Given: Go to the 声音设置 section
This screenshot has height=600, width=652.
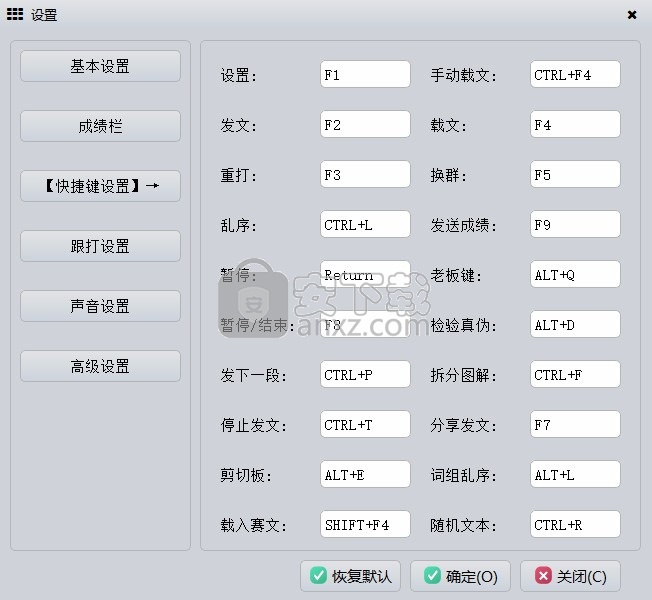Looking at the screenshot, I should coord(100,306).
